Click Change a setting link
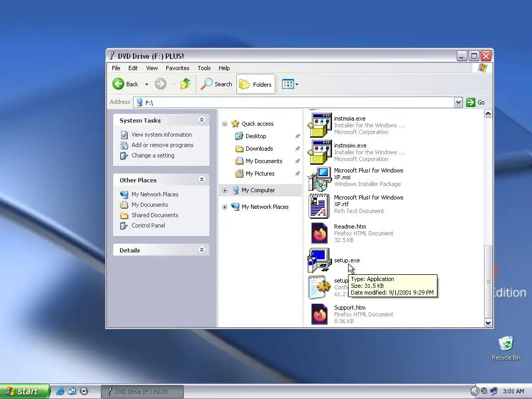The width and height of the screenshot is (532, 399). pyautogui.click(x=153, y=155)
